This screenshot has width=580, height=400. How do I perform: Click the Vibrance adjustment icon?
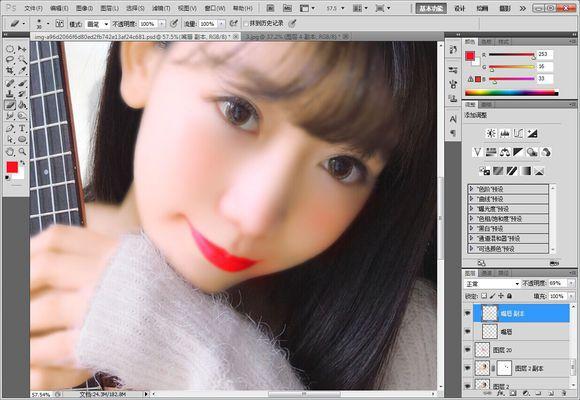(477, 152)
